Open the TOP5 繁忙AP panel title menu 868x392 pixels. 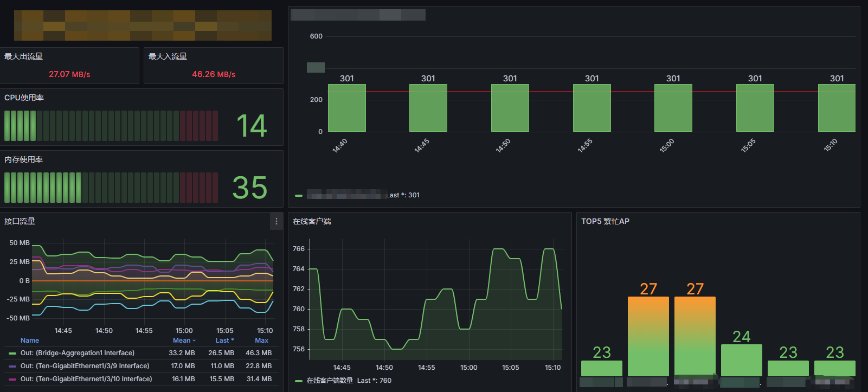point(605,221)
